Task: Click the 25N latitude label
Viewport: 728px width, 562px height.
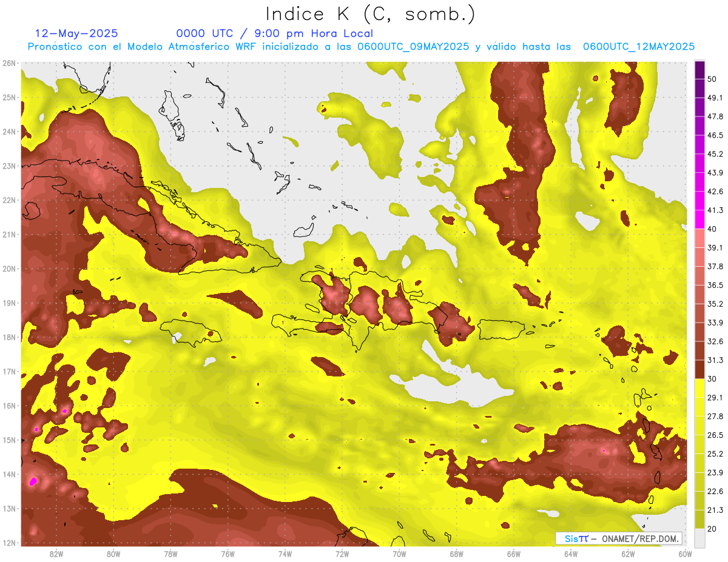Action: (9, 97)
